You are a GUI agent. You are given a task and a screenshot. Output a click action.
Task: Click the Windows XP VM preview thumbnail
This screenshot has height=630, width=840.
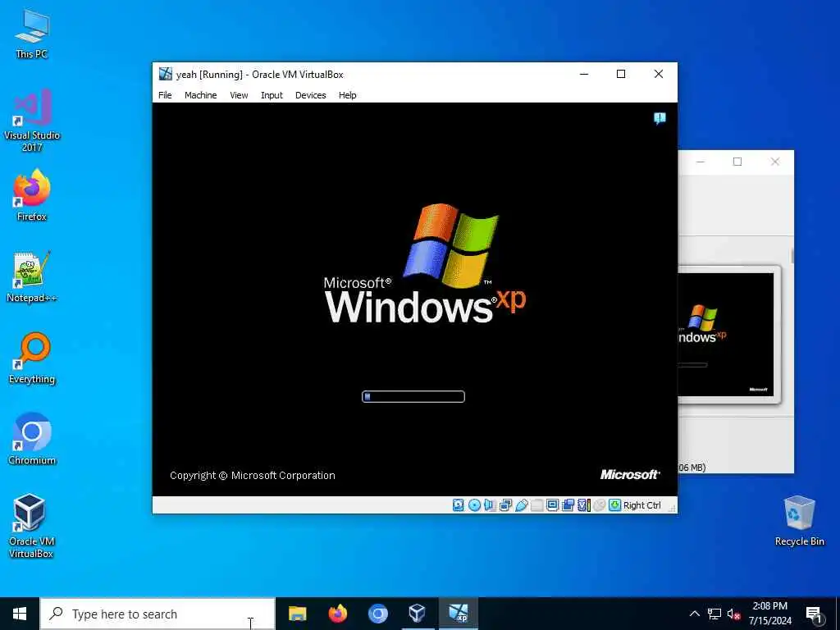(x=726, y=335)
